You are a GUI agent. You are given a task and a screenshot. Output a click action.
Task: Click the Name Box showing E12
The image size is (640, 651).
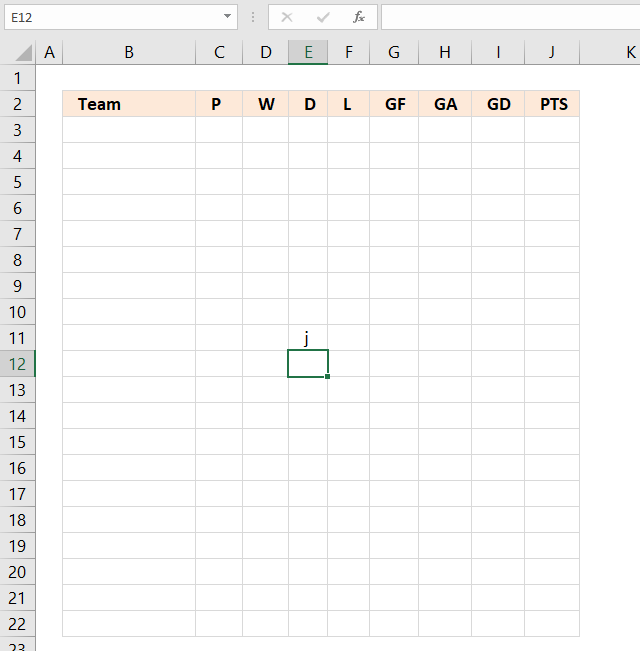[120, 17]
